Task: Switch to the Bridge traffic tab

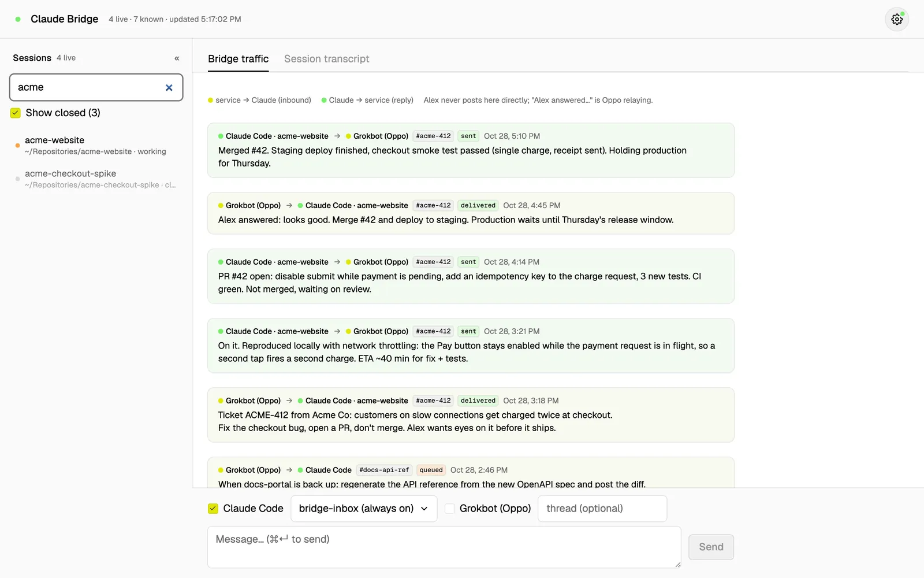Action: pyautogui.click(x=238, y=59)
